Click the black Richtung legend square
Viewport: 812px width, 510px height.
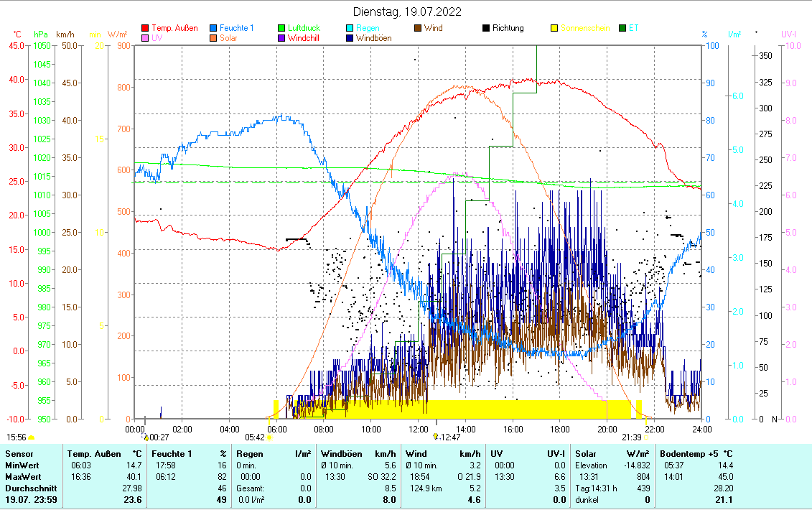(486, 29)
